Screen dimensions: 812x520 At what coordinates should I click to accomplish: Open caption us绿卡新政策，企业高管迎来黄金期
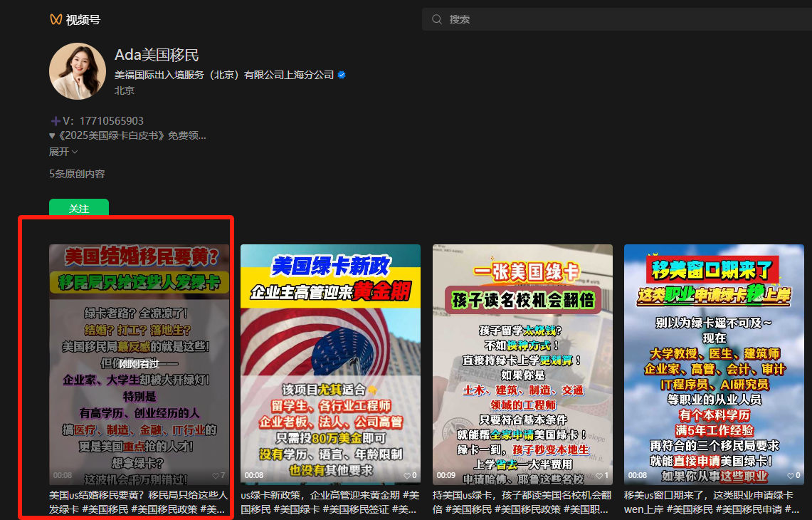[x=330, y=502]
